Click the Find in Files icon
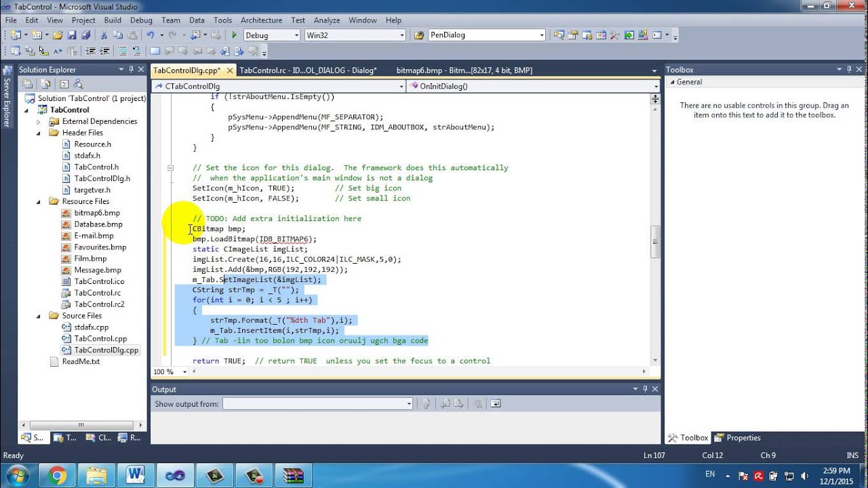 tap(419, 35)
